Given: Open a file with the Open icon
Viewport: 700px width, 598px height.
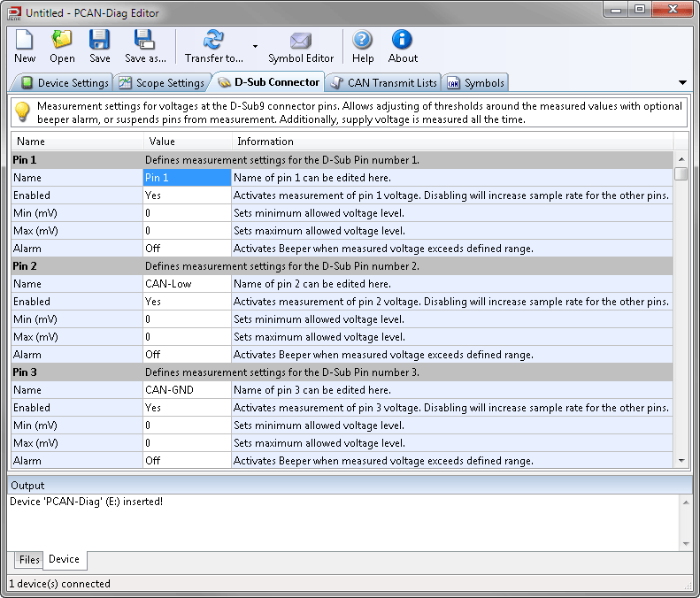Looking at the screenshot, I should pyautogui.click(x=62, y=46).
